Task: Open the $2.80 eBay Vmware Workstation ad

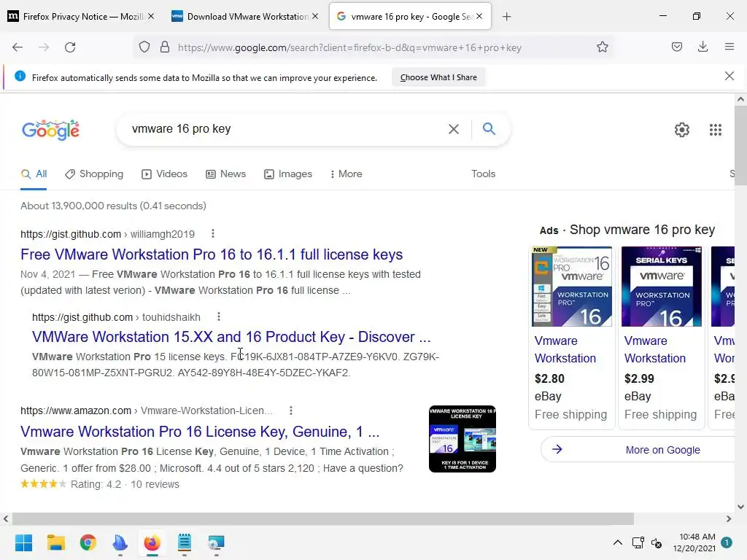Action: pos(570,338)
